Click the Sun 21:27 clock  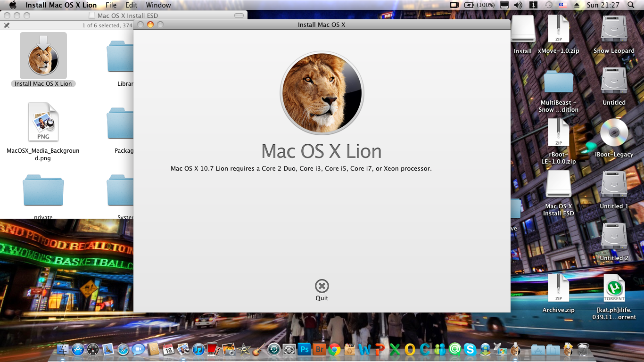[x=603, y=5]
